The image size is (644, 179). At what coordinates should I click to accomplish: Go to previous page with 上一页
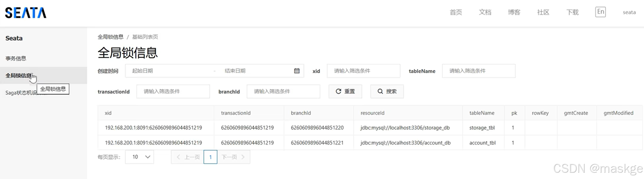pos(187,157)
